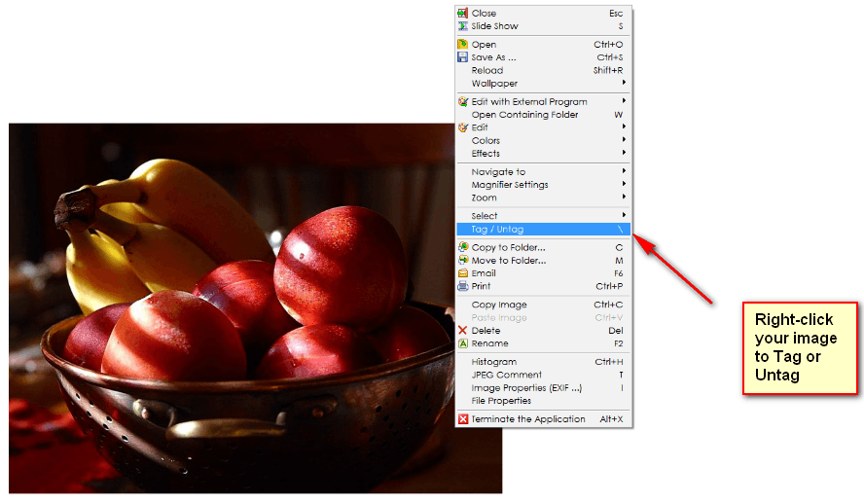Expand the Wallpaper submenu

(x=624, y=83)
